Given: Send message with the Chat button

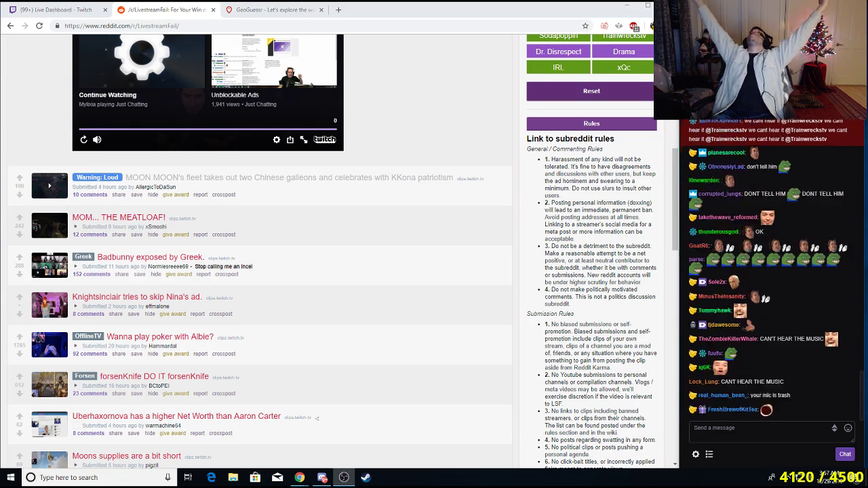Looking at the screenshot, I should [845, 454].
